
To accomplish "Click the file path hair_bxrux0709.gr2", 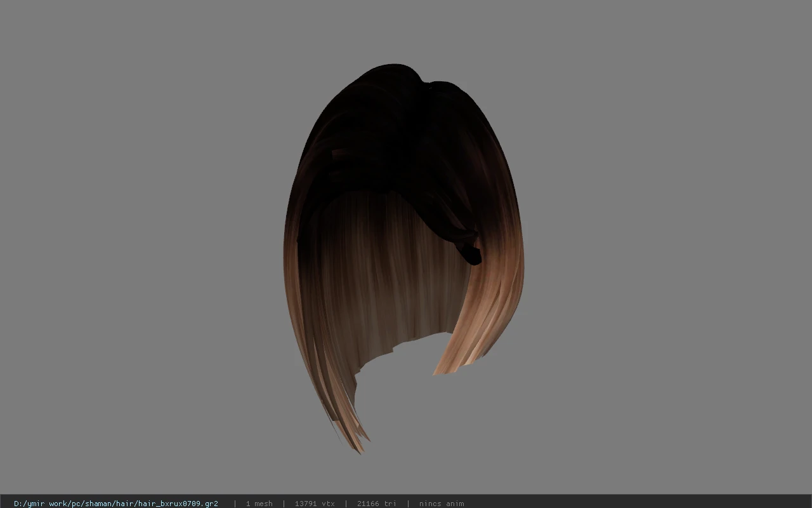I will click(x=116, y=504).
